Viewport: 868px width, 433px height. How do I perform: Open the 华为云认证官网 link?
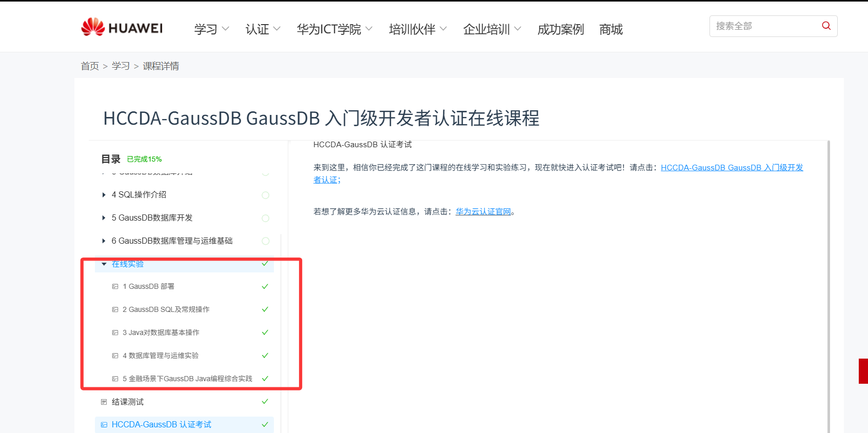pyautogui.click(x=483, y=211)
